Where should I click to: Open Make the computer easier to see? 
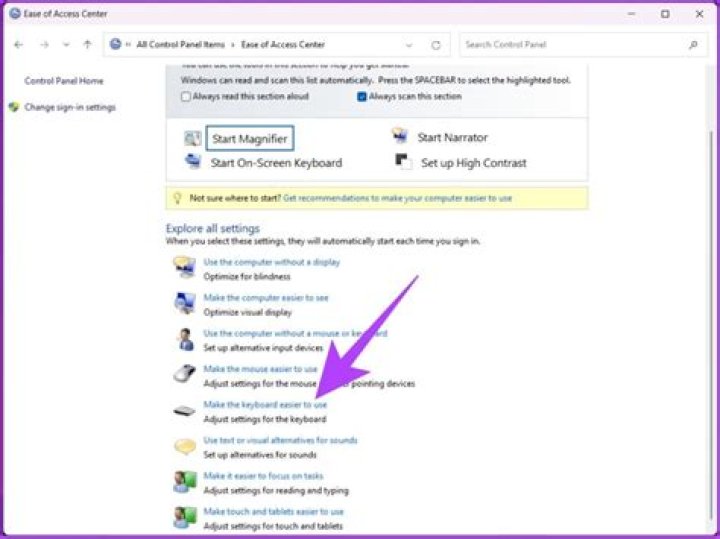[x=266, y=298]
